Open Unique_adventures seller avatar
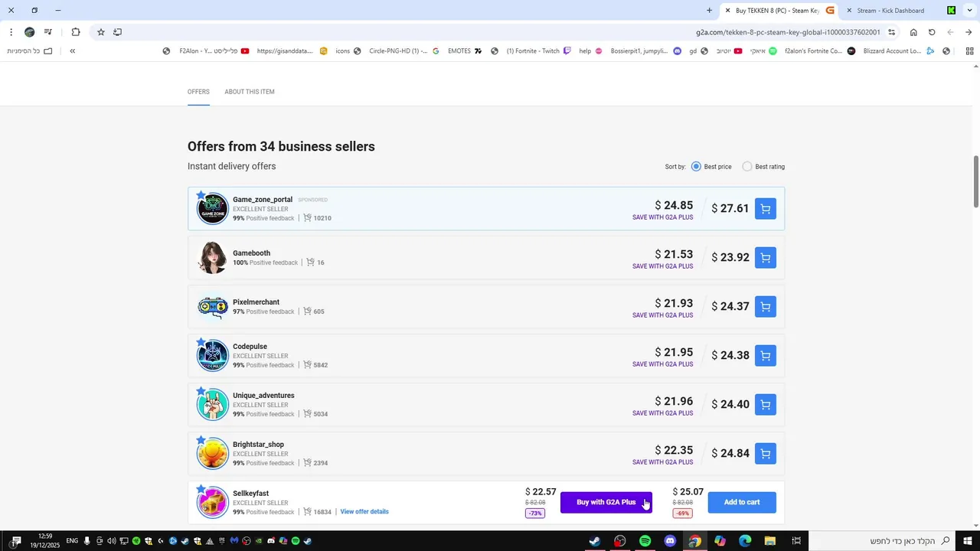The height and width of the screenshot is (551, 980). (x=212, y=405)
